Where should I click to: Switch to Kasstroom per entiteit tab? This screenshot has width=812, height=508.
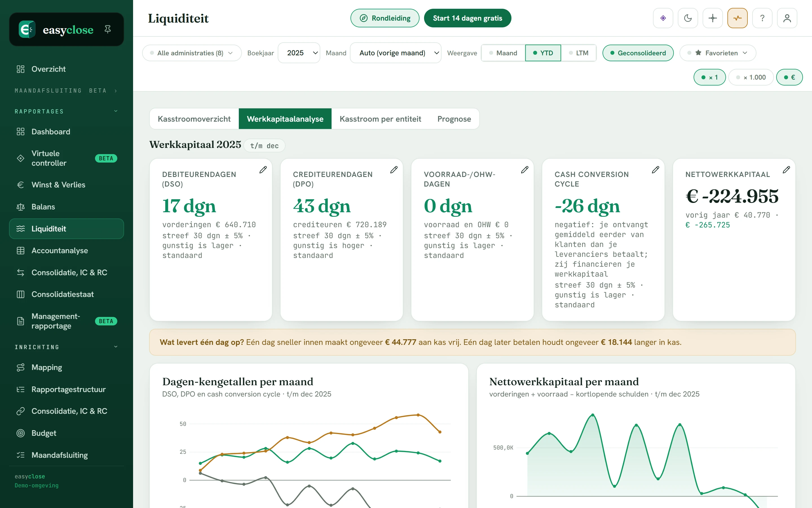click(x=380, y=119)
